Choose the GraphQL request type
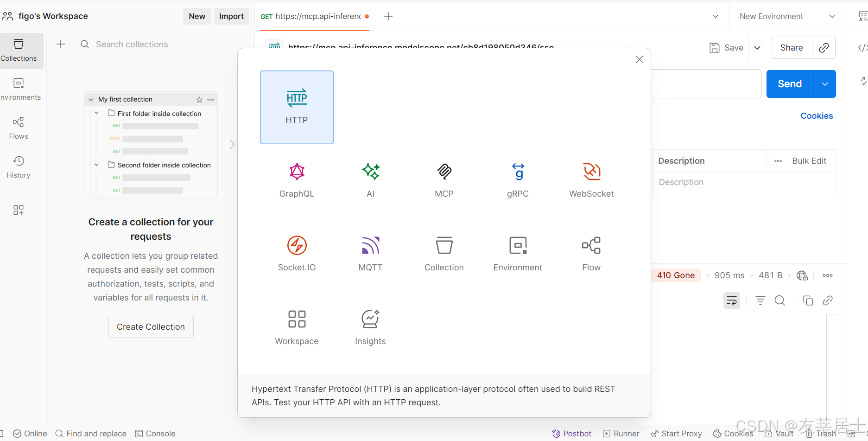 coord(297,180)
